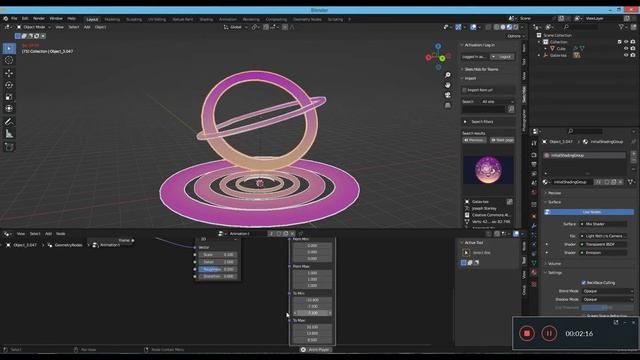Open the Object Mode dropdown
Screen dimensions: 640x360
34,27
